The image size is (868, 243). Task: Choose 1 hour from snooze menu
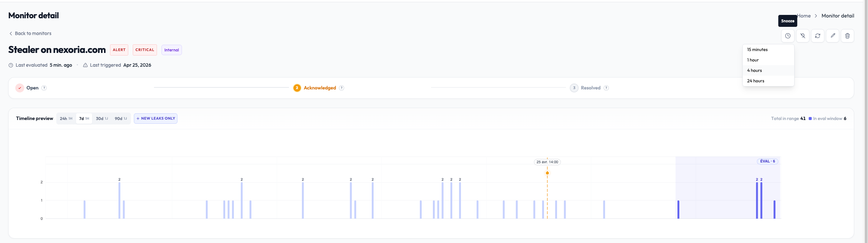click(x=753, y=60)
